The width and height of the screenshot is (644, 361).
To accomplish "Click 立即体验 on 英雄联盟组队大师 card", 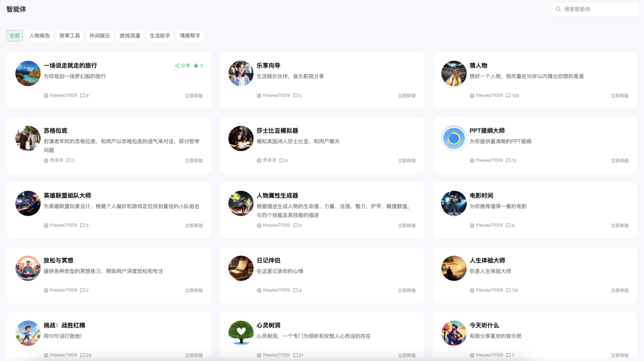I will tap(194, 225).
